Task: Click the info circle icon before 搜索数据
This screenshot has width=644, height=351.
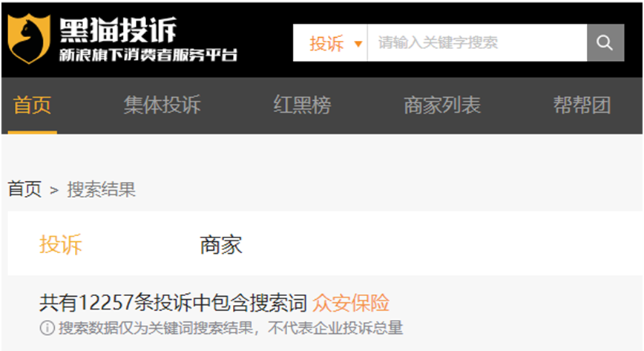Action: [x=47, y=328]
